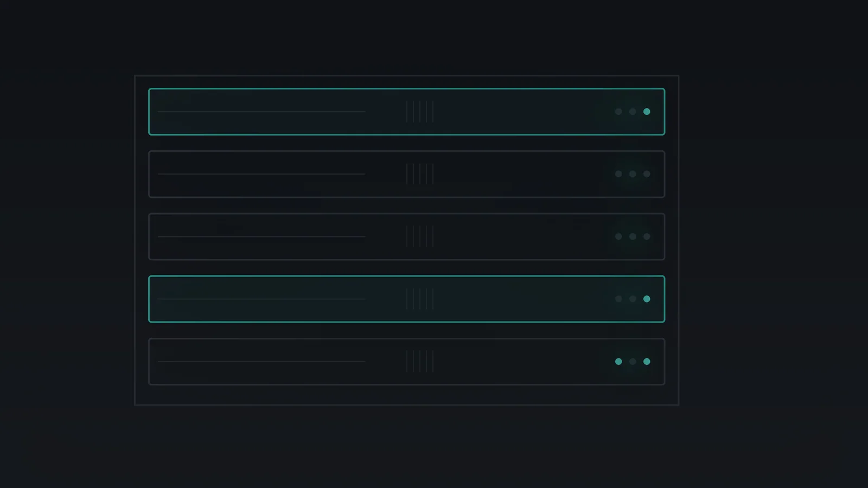
Task: Click the vent grille lines in the bottom row
Action: [420, 362]
